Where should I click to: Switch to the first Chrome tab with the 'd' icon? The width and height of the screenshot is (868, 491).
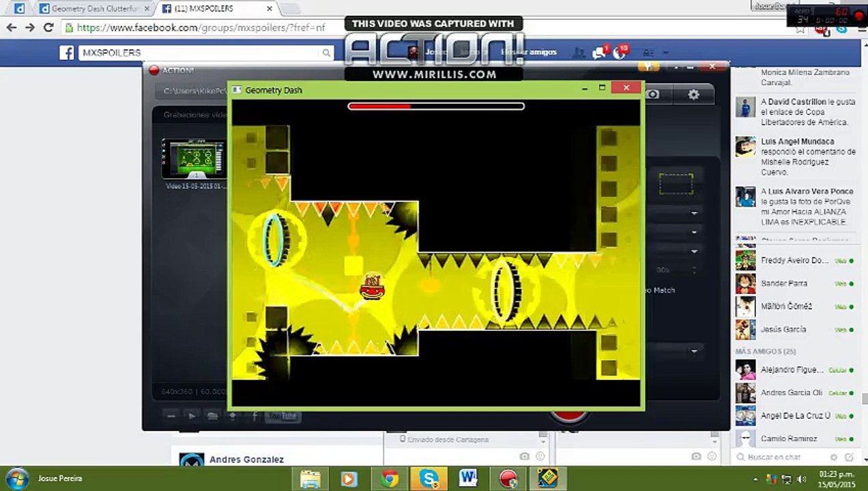pos(19,9)
